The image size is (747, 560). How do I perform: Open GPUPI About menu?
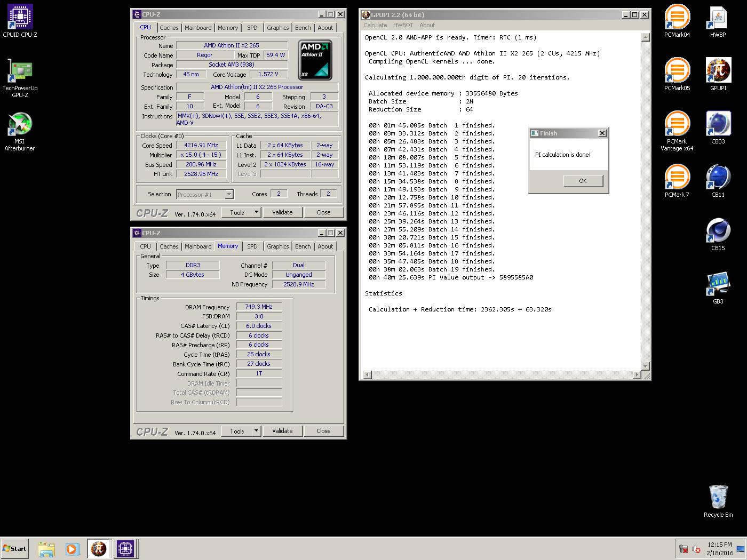[x=427, y=25]
